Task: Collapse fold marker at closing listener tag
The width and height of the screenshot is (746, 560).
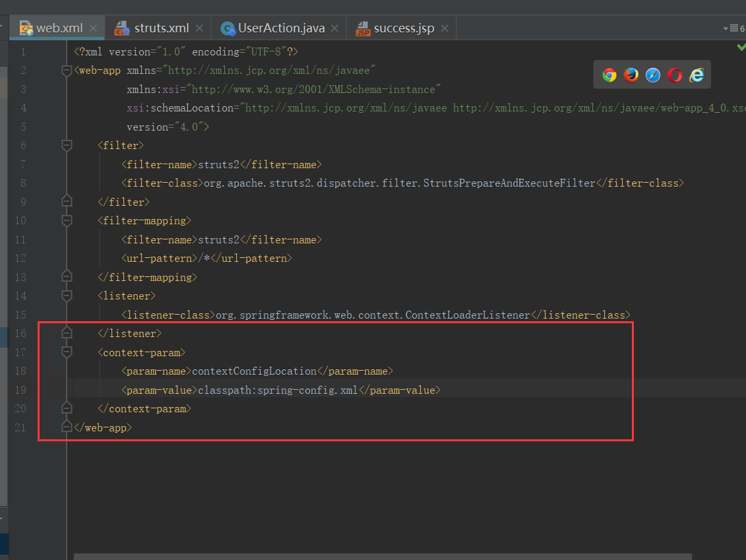Action: 67,332
